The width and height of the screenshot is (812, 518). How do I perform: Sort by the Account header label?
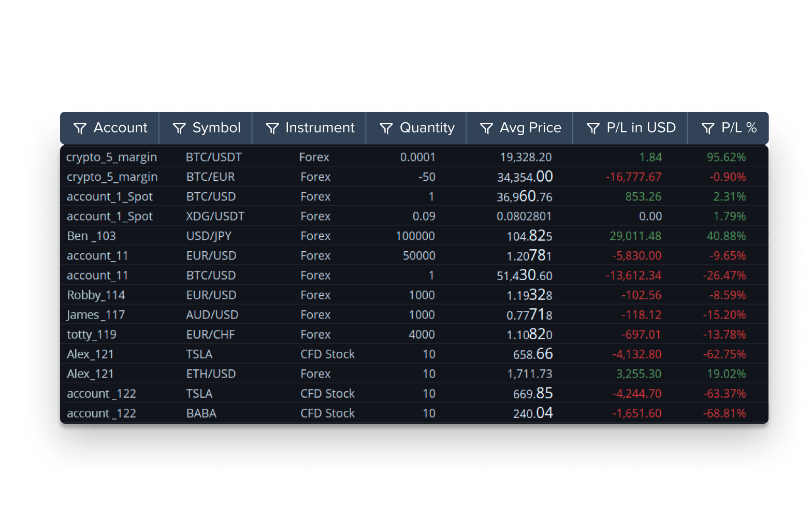(120, 128)
